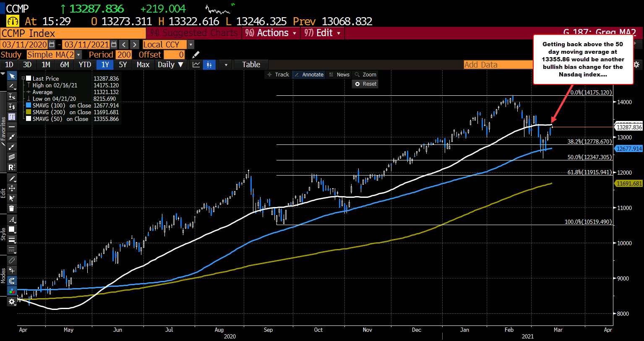Open the regression R tool
Viewport: 644px width, 341px height.
pos(12,167)
